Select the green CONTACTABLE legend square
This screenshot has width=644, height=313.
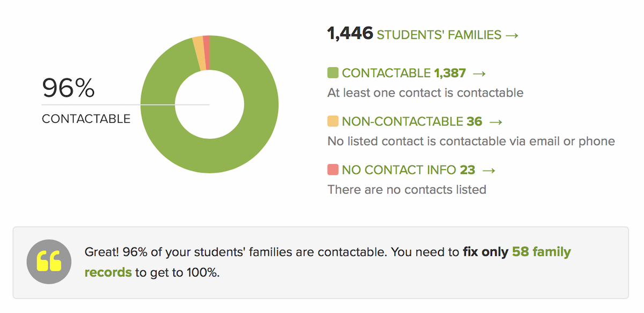point(333,72)
